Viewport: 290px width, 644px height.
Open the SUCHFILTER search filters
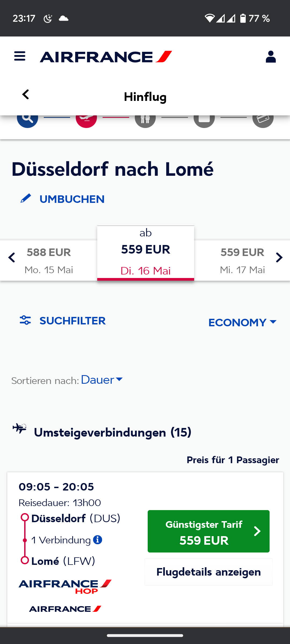tap(63, 321)
